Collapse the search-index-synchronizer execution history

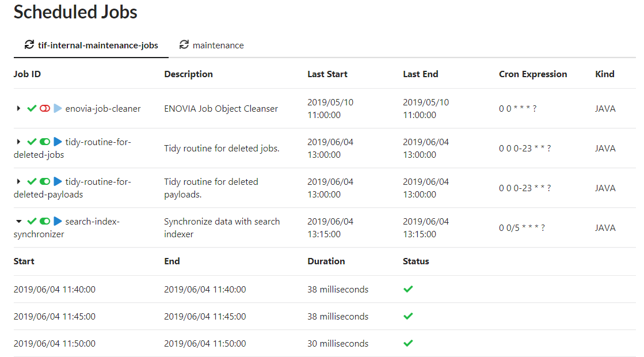pos(19,221)
